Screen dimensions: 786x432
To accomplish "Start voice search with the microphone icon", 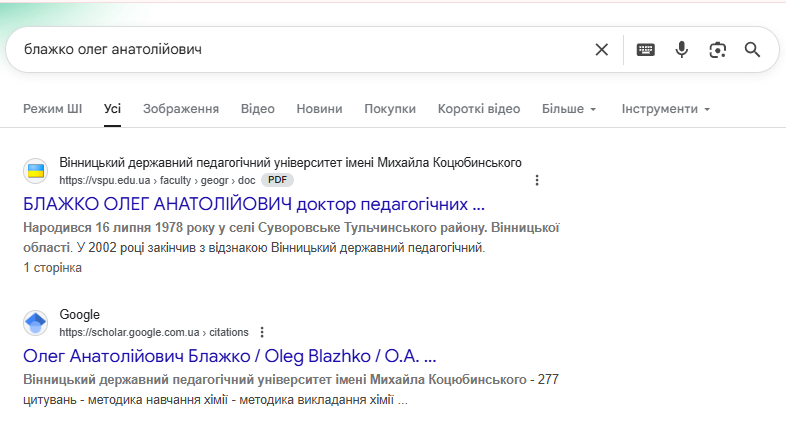I will click(682, 50).
